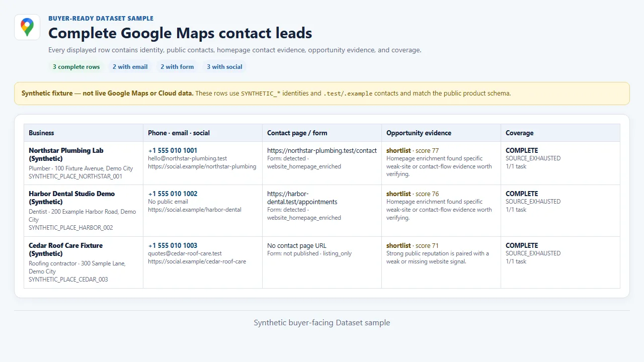Click SYNTHETIC_PLACE_NORTHSTAR_001 identifier
644x362 pixels.
pyautogui.click(x=75, y=176)
